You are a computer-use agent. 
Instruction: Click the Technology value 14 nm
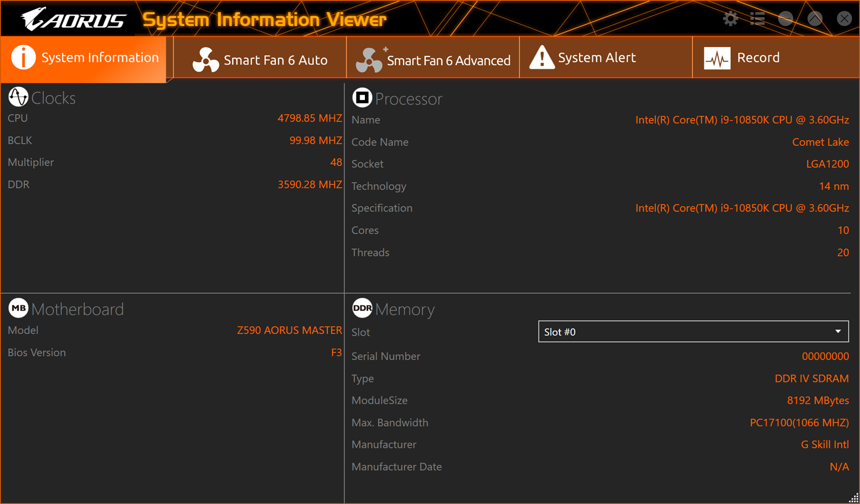(834, 186)
